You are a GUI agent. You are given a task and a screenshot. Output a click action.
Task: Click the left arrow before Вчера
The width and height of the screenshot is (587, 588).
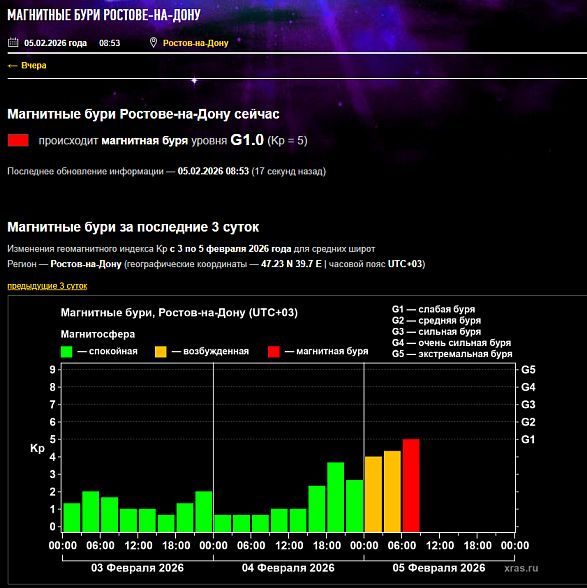pyautogui.click(x=12, y=66)
